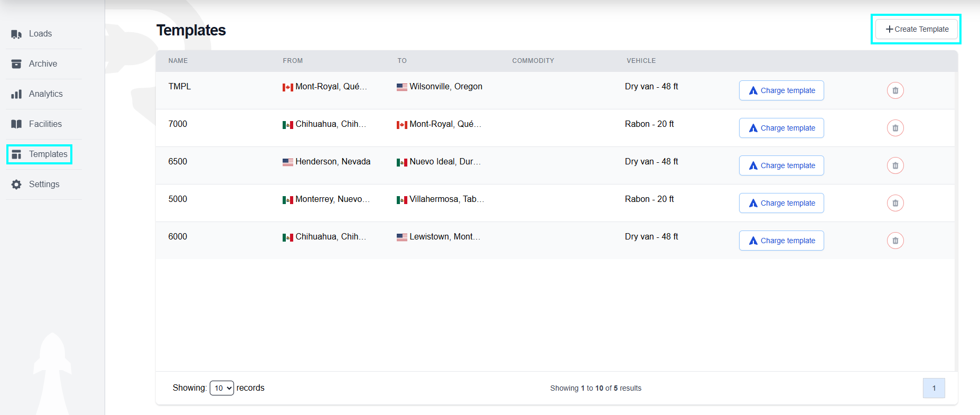Screen dimensions: 980x415
Task: Click the Analytics bar chart icon
Action: 16,94
